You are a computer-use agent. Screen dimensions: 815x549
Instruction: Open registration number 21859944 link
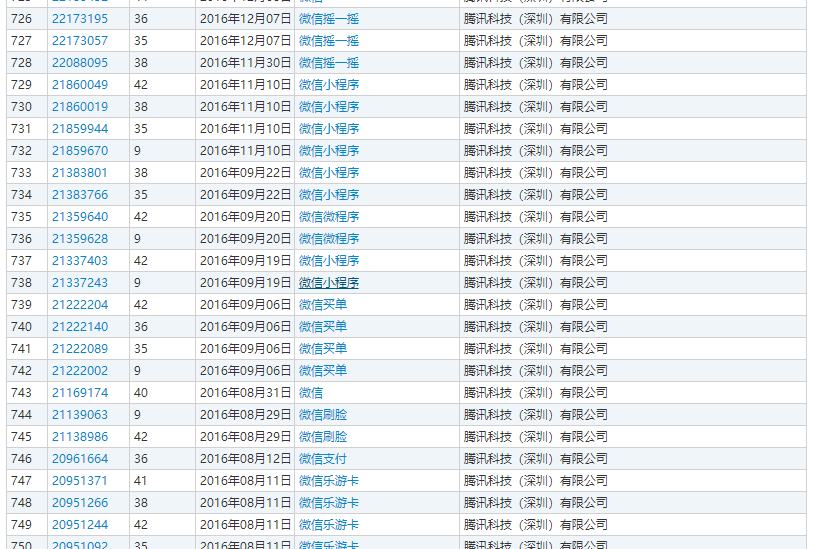point(80,129)
